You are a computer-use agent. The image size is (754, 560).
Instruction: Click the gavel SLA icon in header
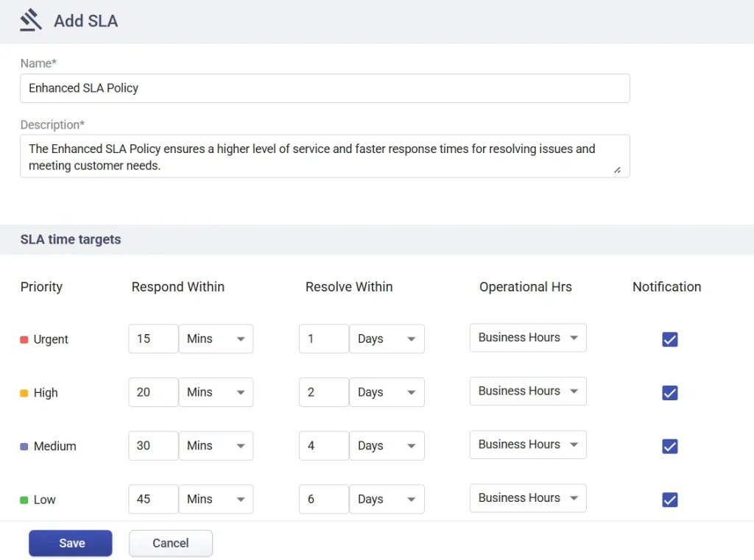tap(31, 20)
